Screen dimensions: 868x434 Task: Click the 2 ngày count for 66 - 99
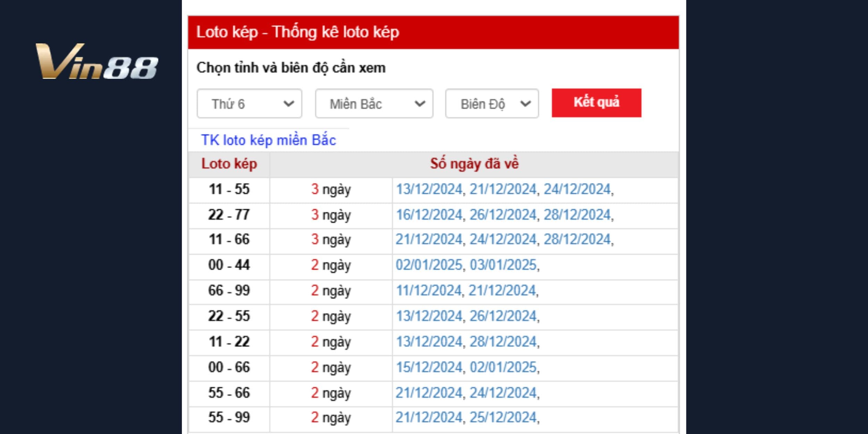point(331,291)
